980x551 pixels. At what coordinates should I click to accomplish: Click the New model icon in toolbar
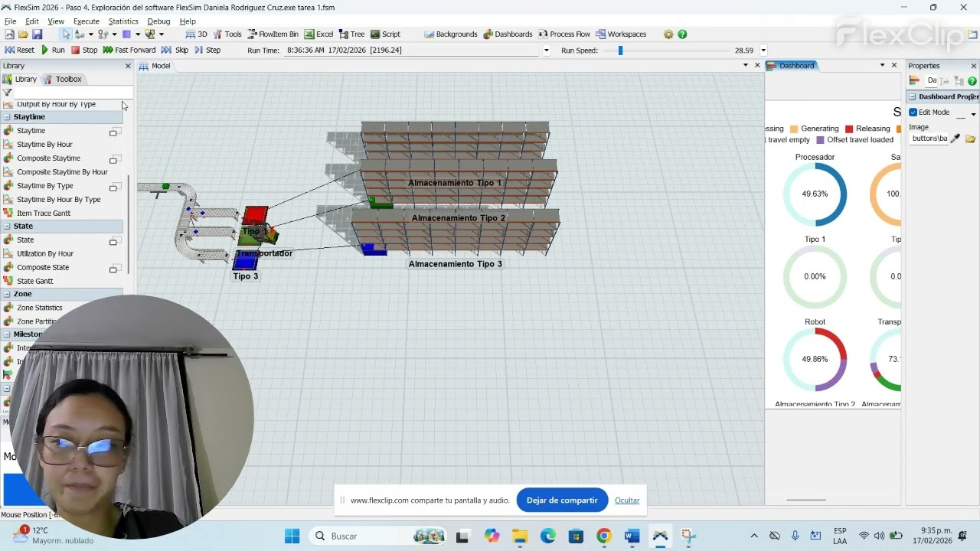[x=9, y=34]
